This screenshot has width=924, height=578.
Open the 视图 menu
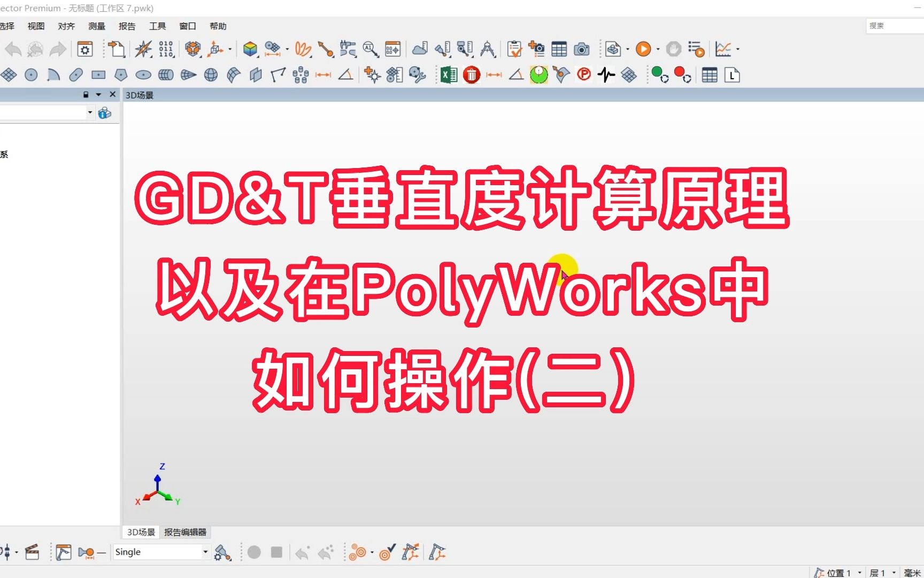[x=36, y=26]
